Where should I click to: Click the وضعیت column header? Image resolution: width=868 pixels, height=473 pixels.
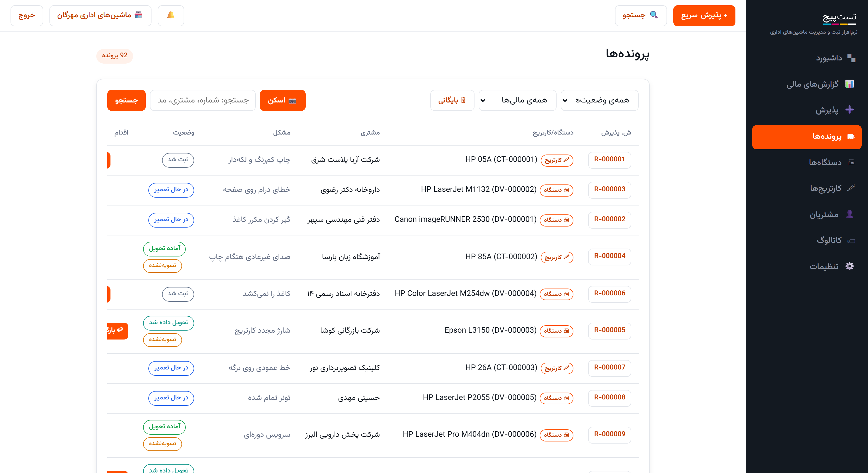pyautogui.click(x=184, y=133)
